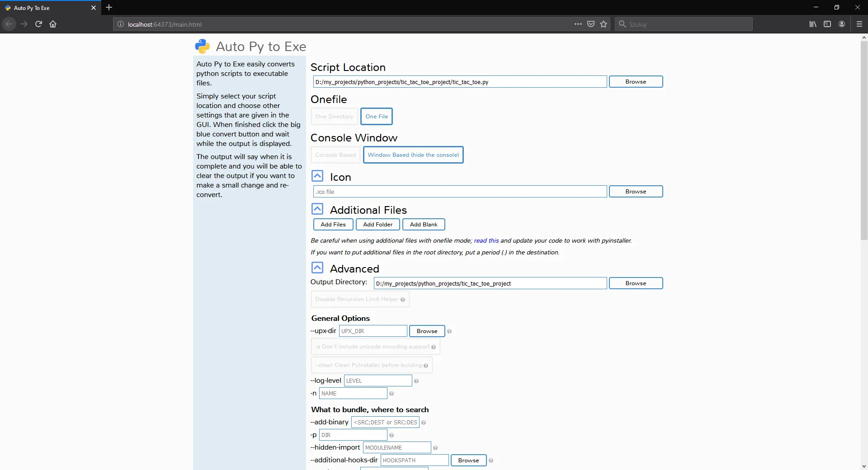Choose Console Based option
Viewport: 868px width, 470px height.
(x=335, y=155)
